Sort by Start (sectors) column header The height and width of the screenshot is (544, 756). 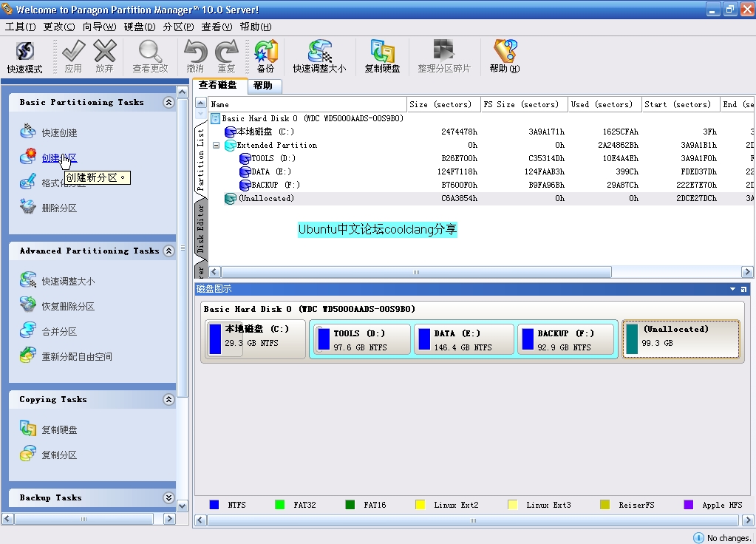pos(681,104)
